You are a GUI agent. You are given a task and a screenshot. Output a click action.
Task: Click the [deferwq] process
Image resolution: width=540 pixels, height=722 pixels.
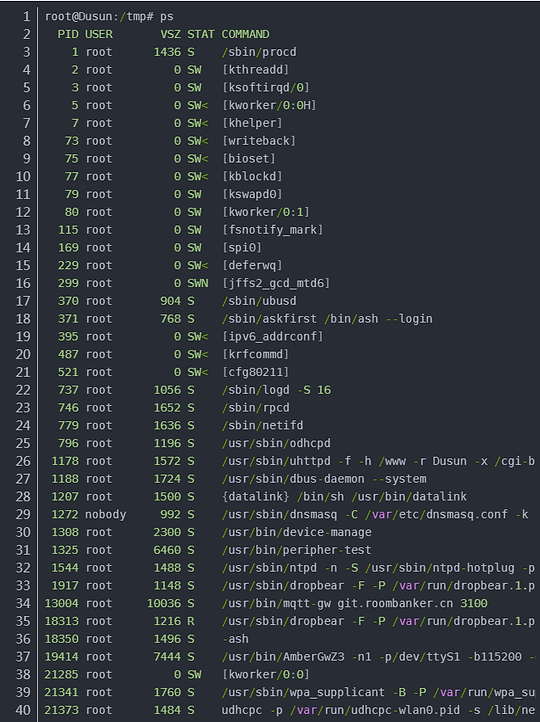pos(252,266)
